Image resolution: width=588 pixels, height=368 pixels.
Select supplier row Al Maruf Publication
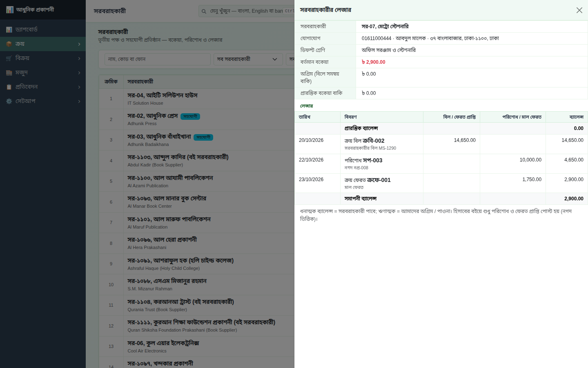tap(196, 223)
